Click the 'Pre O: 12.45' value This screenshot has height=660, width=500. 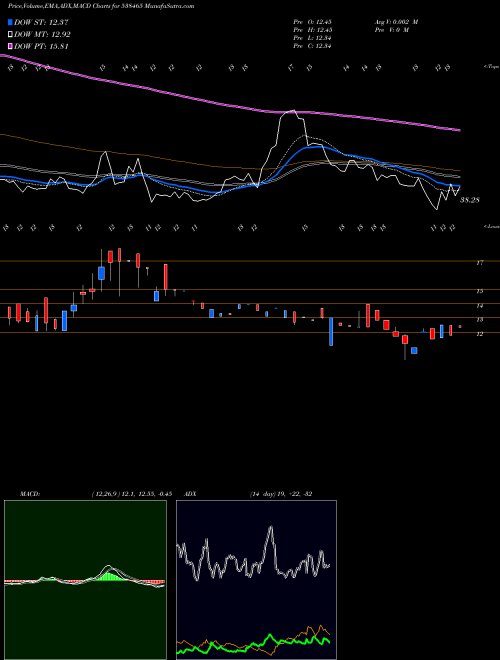point(312,22)
